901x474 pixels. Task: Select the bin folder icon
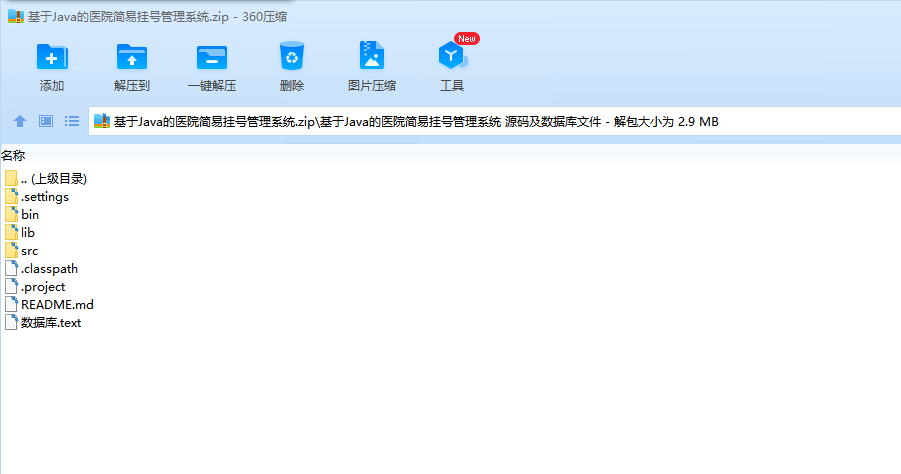(11, 214)
